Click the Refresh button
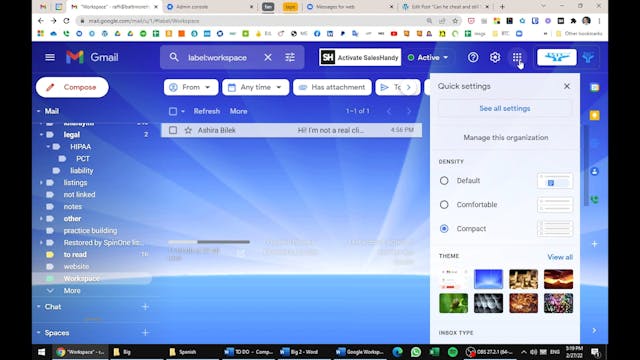Image resolution: width=640 pixels, height=360 pixels. coord(207,111)
